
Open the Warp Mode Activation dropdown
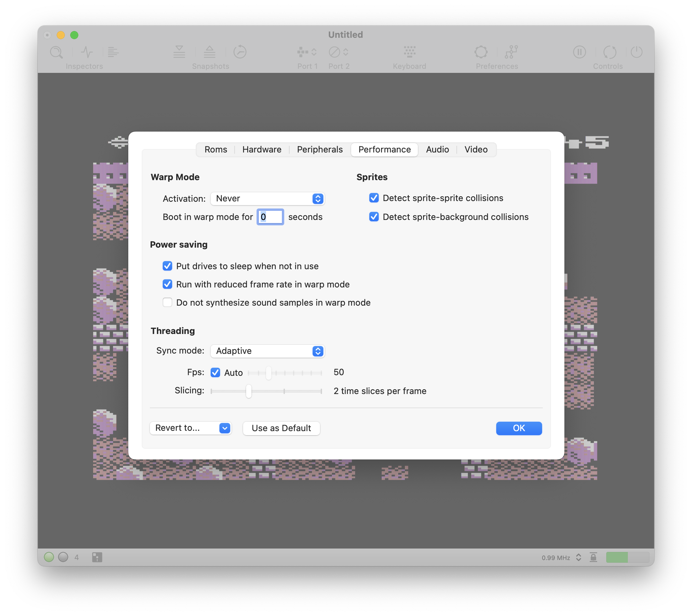click(267, 199)
